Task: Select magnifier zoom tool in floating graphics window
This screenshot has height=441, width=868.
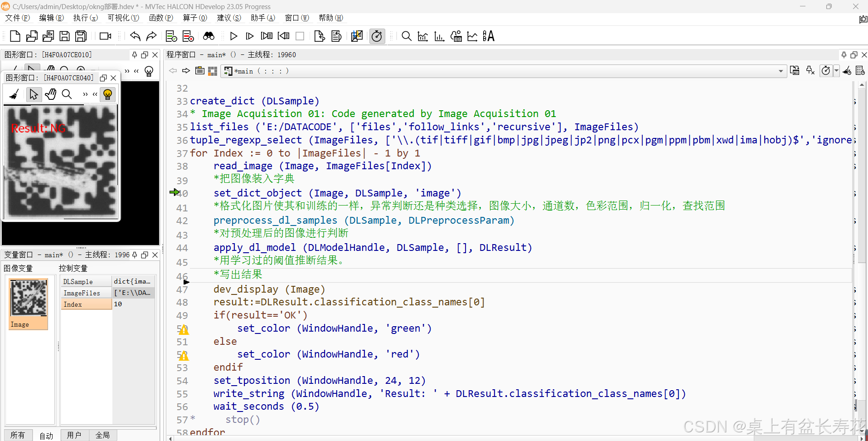Action: [67, 94]
